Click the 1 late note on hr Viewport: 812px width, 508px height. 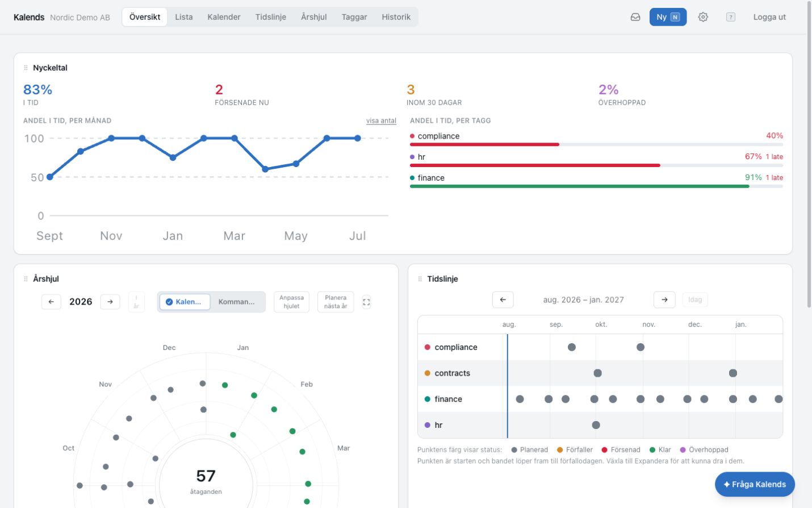click(775, 157)
